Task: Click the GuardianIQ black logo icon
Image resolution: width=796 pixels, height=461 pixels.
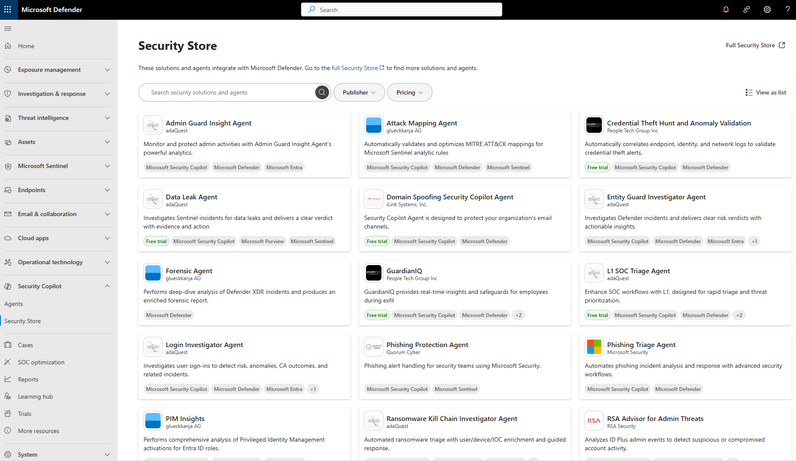Action: pyautogui.click(x=373, y=273)
